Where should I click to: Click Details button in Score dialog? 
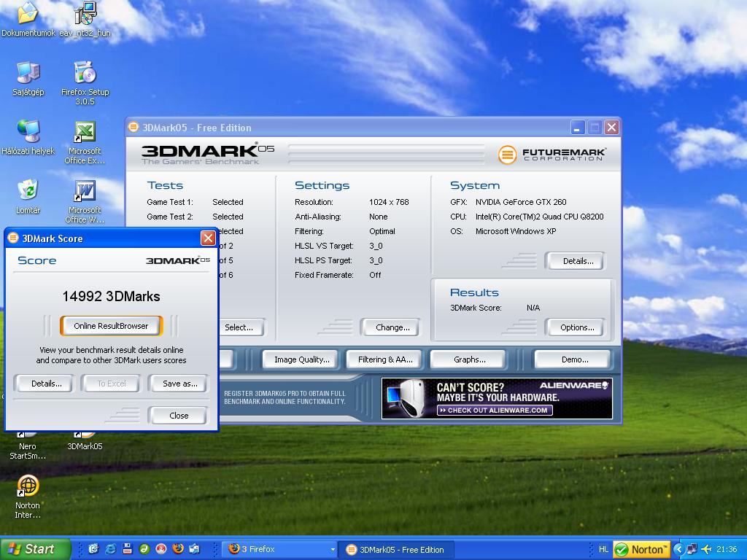pos(46,384)
